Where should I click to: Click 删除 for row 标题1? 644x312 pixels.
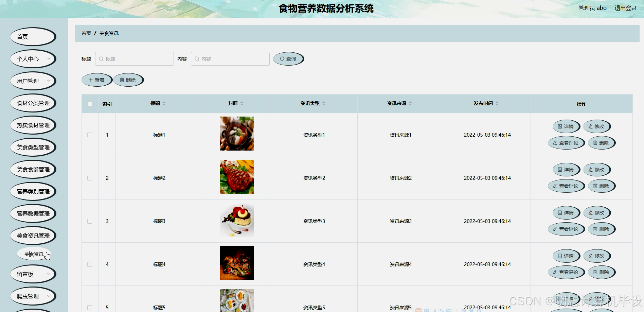click(x=601, y=143)
